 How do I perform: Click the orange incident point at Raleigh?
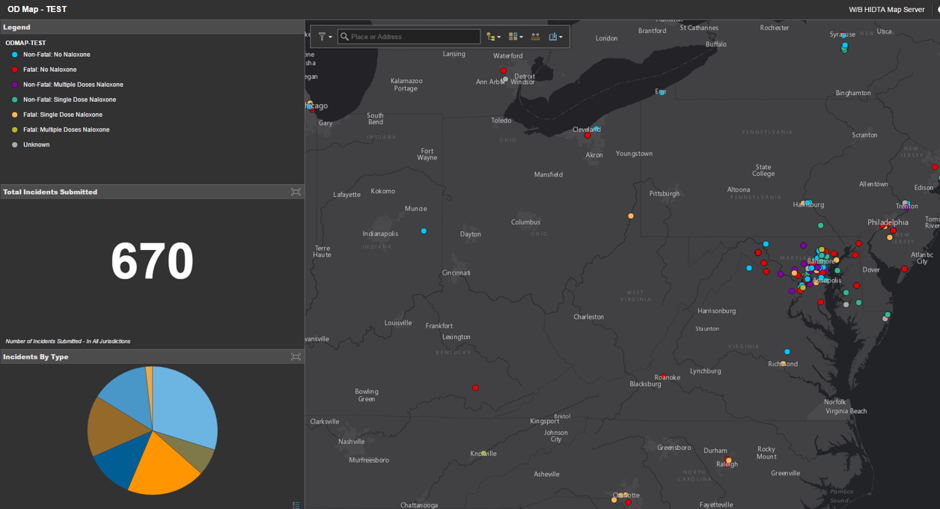pyautogui.click(x=728, y=460)
